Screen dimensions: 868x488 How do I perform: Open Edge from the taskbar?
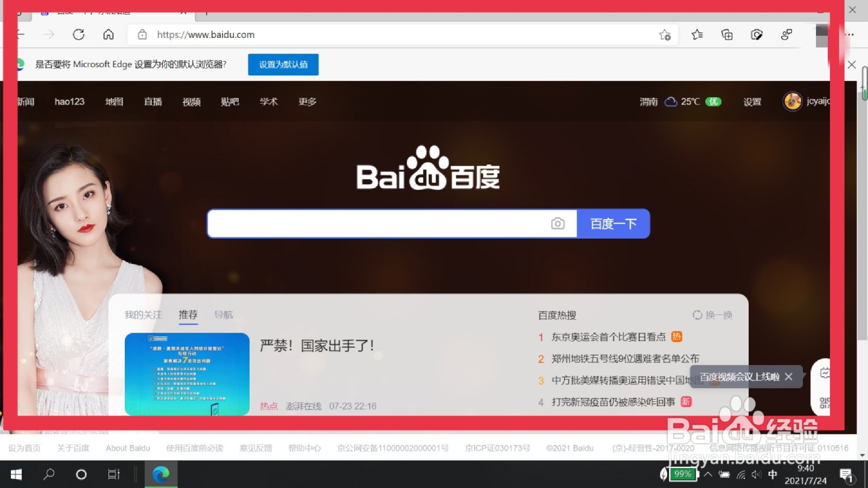161,474
